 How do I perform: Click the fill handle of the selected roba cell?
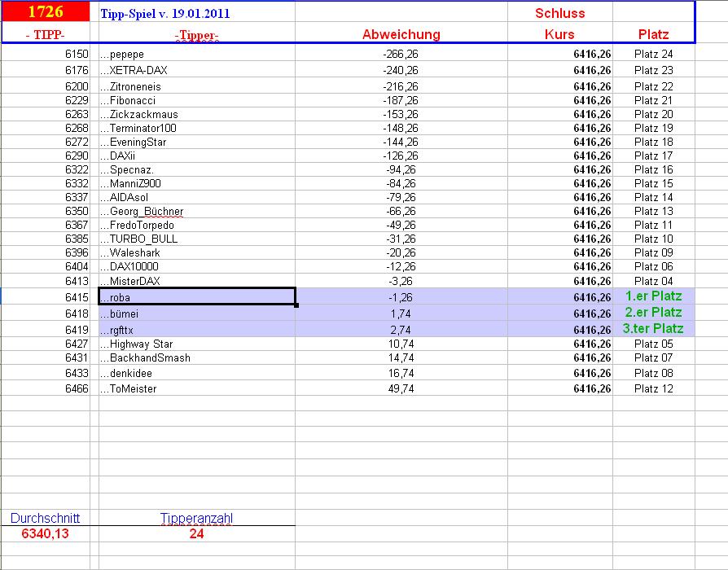coord(296,305)
